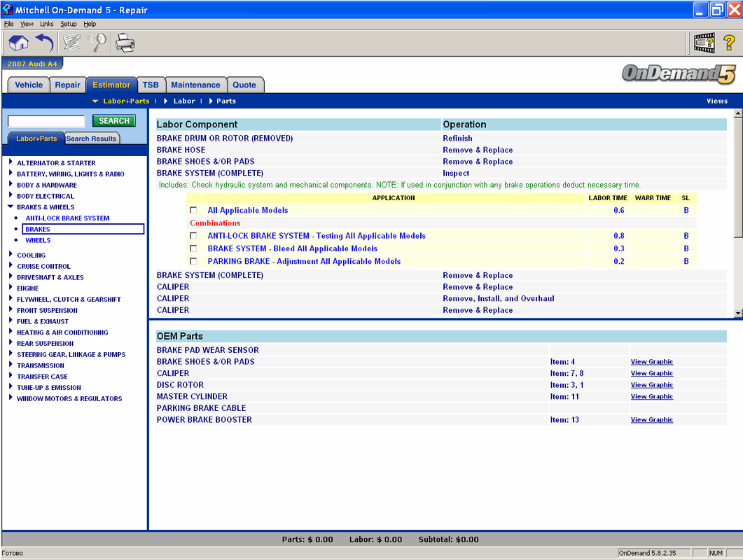Click the Print toolbar icon
The width and height of the screenshot is (743, 560).
click(125, 43)
